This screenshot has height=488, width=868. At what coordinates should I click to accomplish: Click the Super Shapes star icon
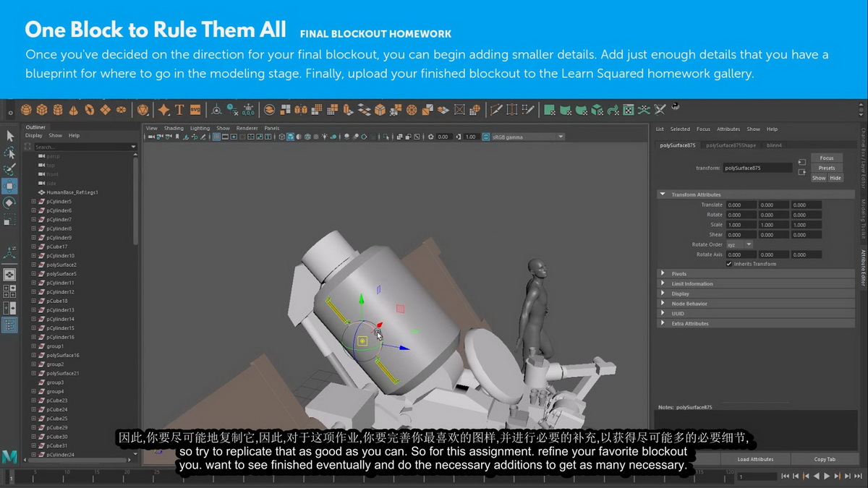click(x=164, y=110)
